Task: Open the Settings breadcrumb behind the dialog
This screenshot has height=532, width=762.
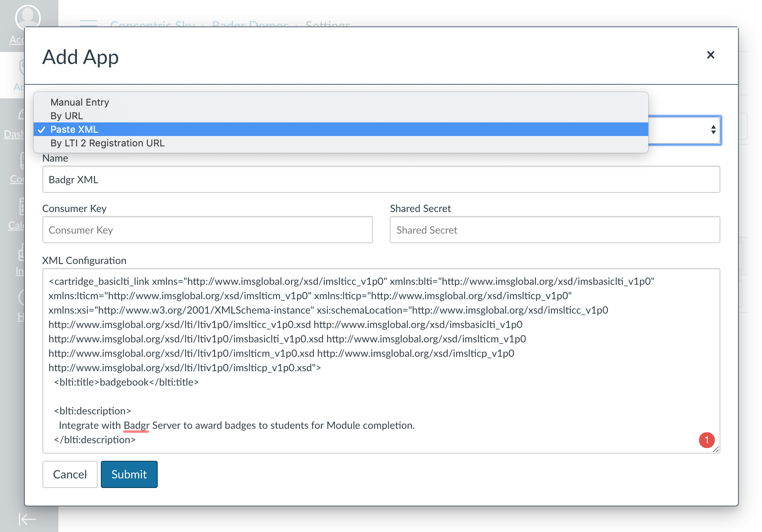Action: (x=328, y=24)
